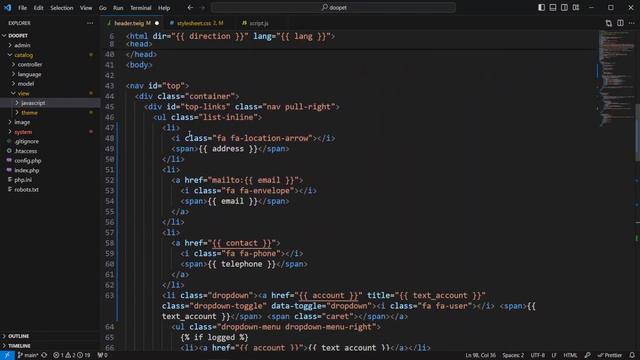
Task: Click the doopet command center search box
Action: tap(333, 7)
